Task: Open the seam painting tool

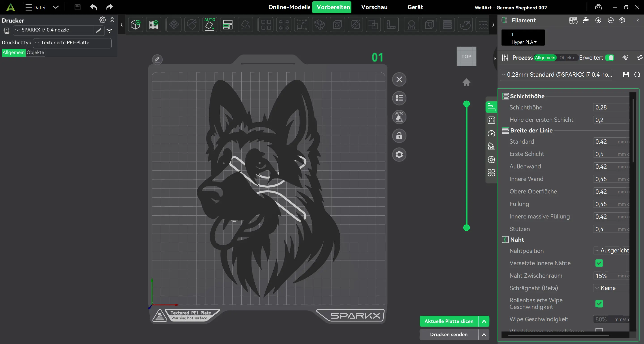Action: click(429, 25)
